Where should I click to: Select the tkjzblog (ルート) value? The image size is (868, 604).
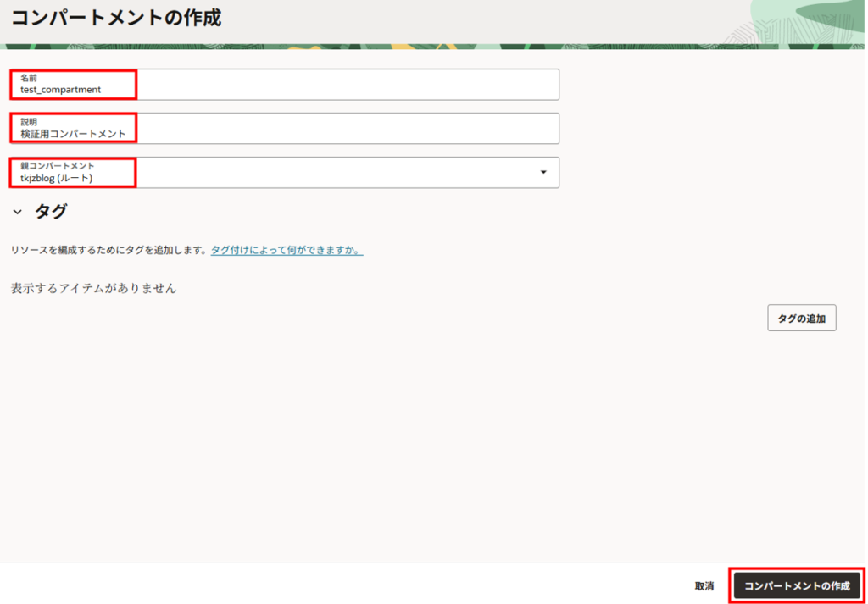point(56,179)
